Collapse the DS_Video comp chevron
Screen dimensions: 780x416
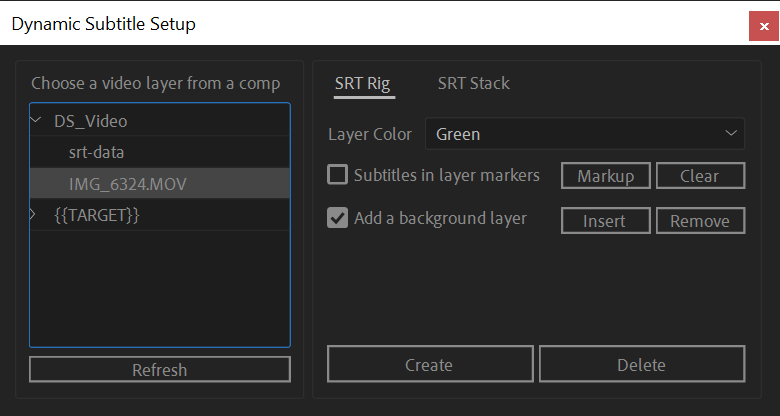pos(35,120)
